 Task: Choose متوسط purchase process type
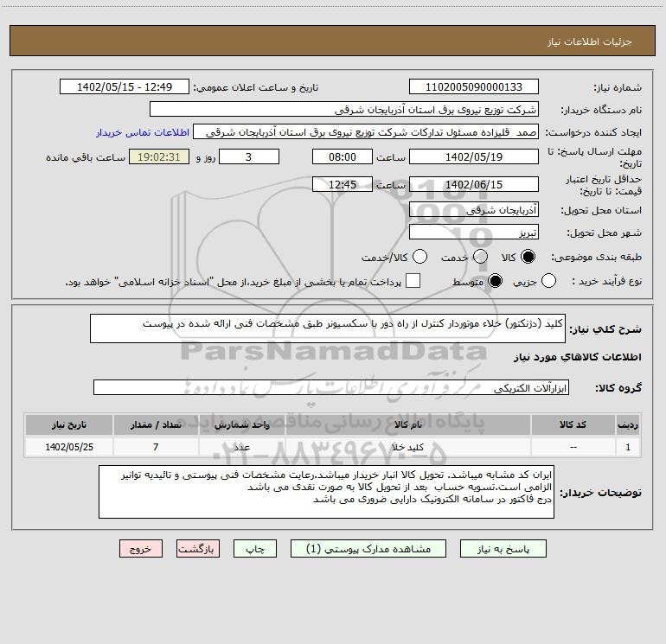point(495,281)
